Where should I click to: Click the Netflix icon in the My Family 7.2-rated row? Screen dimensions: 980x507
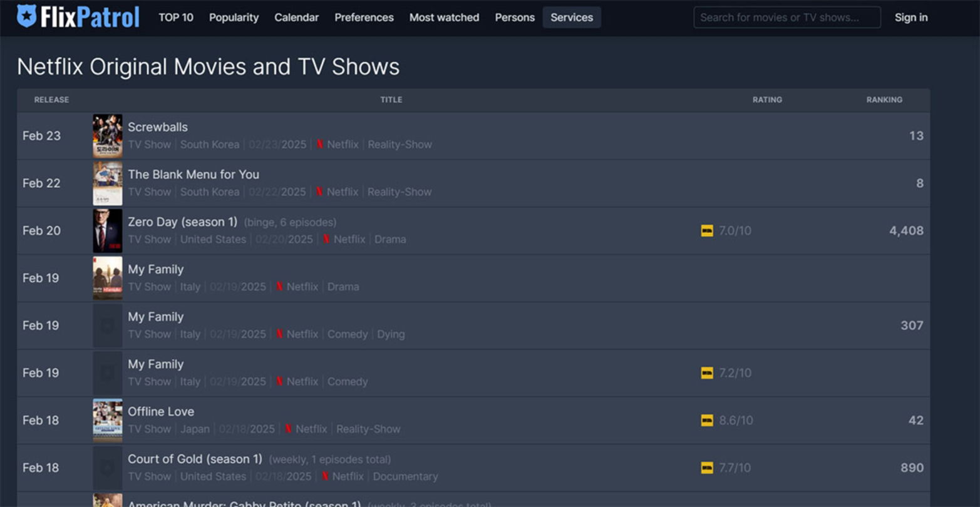pos(279,382)
